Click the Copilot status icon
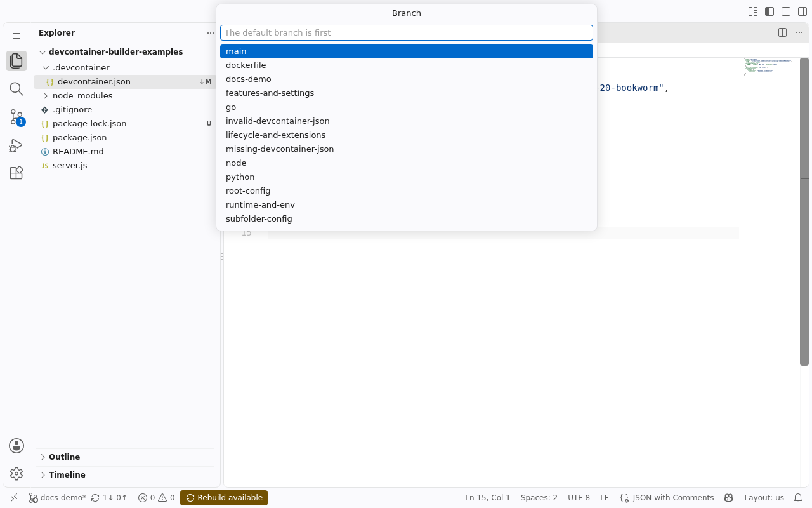This screenshot has width=812, height=508. click(x=729, y=498)
